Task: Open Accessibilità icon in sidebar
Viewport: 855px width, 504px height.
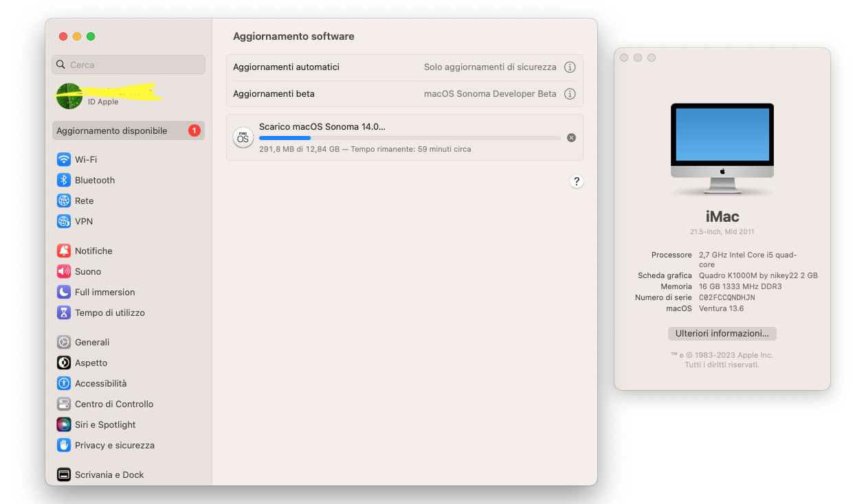Action: (x=64, y=383)
